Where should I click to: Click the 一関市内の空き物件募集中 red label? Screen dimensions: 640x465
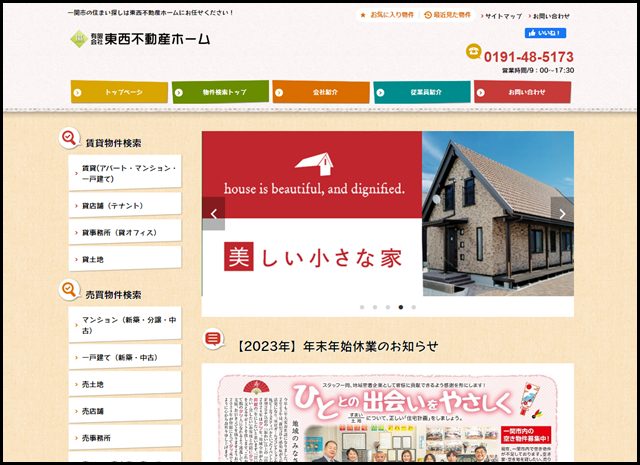(x=526, y=435)
